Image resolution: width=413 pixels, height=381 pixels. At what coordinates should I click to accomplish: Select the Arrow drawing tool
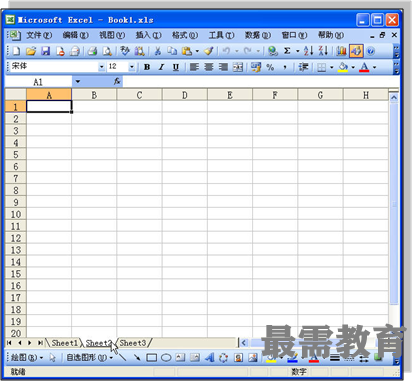[x=137, y=358]
